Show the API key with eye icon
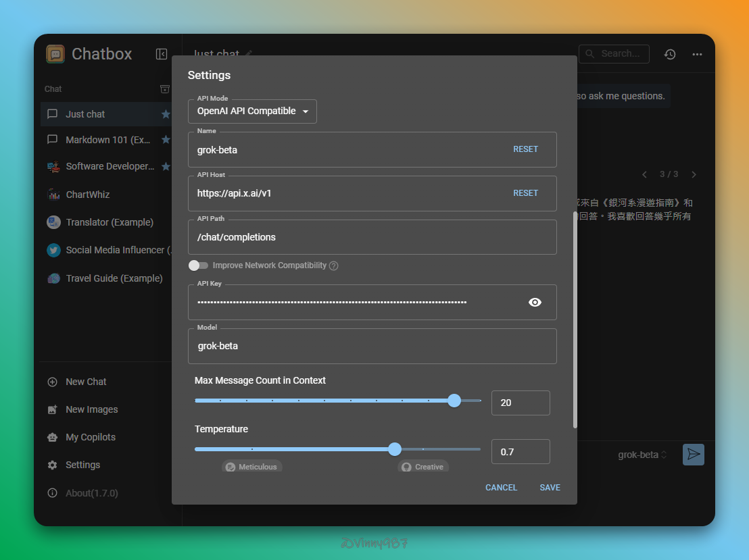The image size is (749, 560). [x=535, y=302]
